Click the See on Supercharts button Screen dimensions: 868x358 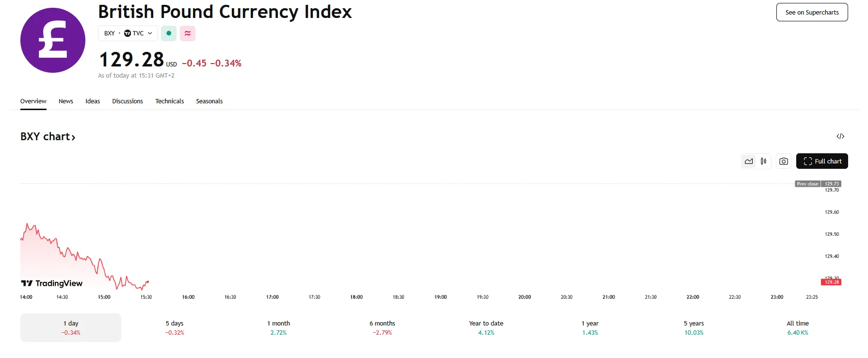812,13
